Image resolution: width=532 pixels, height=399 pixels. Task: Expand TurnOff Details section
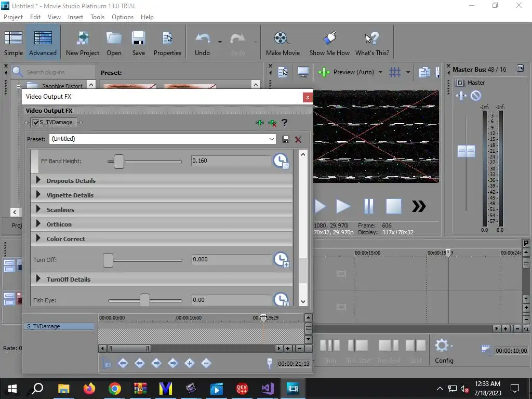point(38,279)
